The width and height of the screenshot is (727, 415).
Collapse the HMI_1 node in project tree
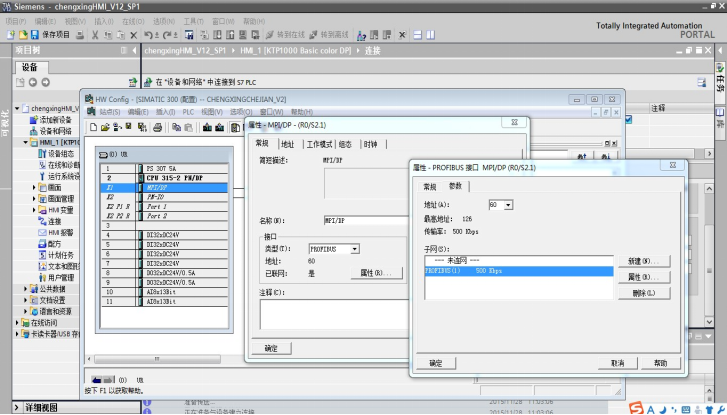(27, 143)
